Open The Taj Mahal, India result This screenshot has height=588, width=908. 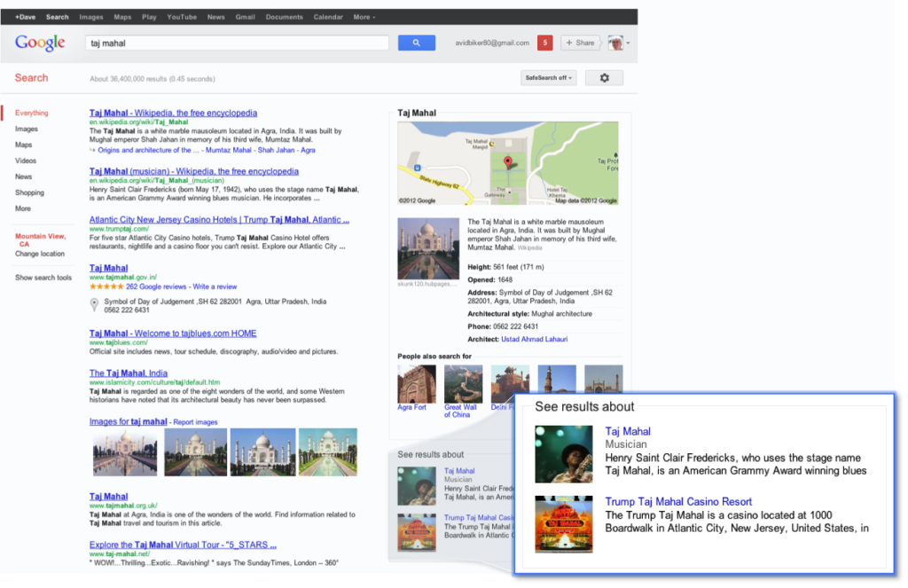129,373
